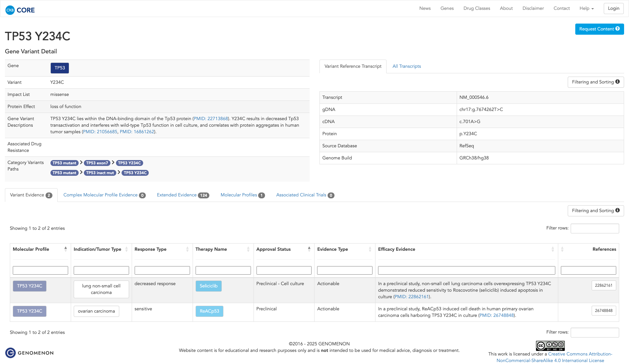
Task: Click the TP53 gene badge
Action: click(x=60, y=68)
